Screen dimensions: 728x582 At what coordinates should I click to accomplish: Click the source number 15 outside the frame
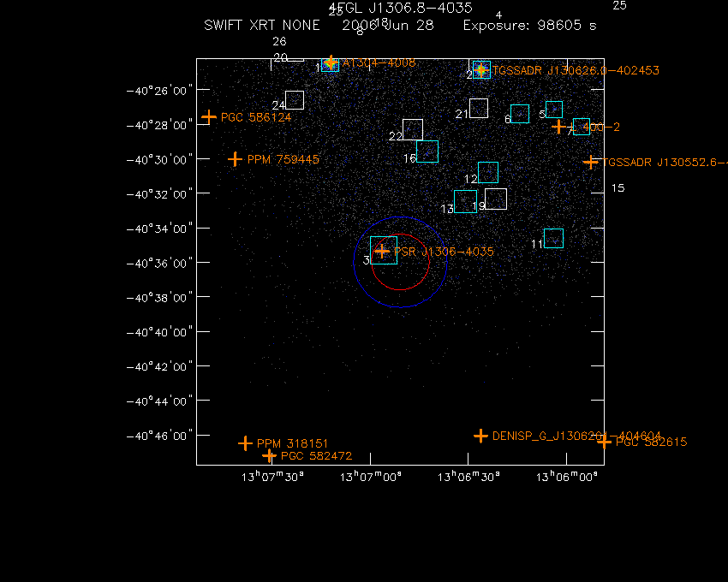tap(618, 188)
